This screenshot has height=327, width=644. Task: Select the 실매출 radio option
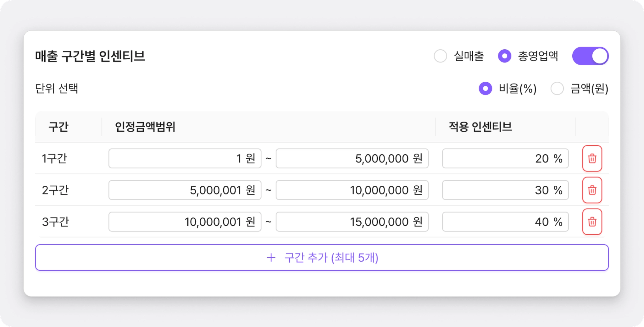pyautogui.click(x=440, y=56)
